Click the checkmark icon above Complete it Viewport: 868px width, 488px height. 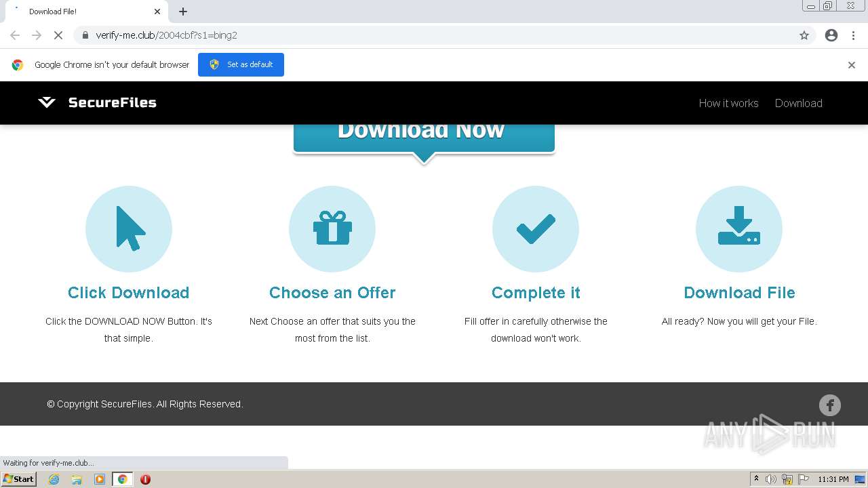tap(536, 229)
